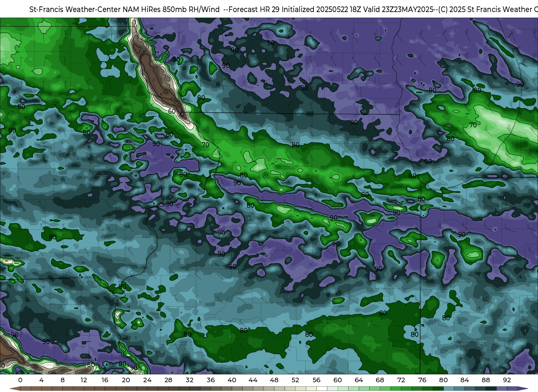Click the '24' color scale tick label
This screenshot has height=392, width=538.
point(147,380)
